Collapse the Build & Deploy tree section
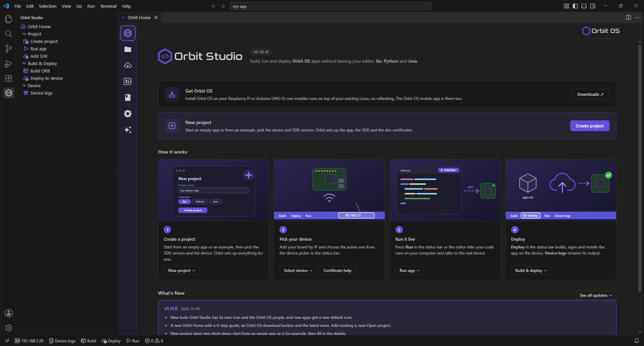 click(x=24, y=63)
